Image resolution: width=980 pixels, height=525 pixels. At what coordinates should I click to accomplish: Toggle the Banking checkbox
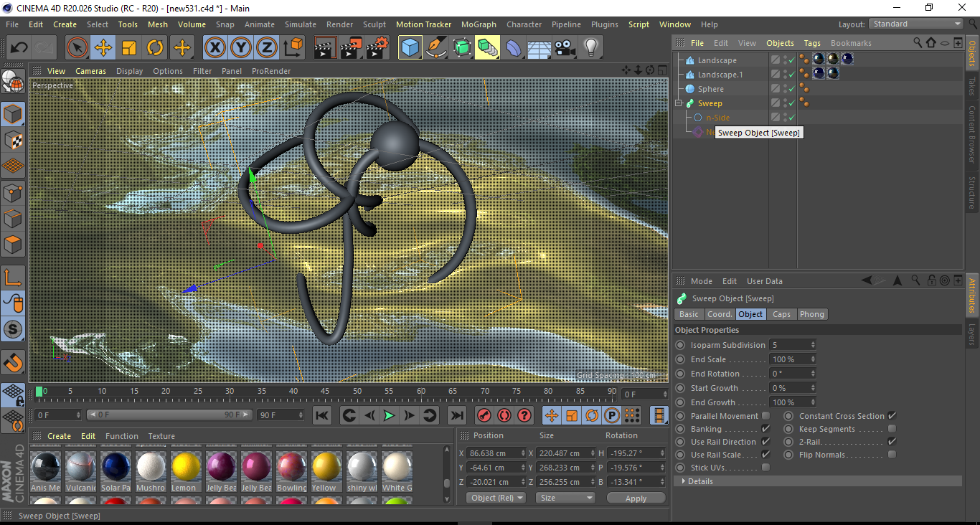[765, 429]
